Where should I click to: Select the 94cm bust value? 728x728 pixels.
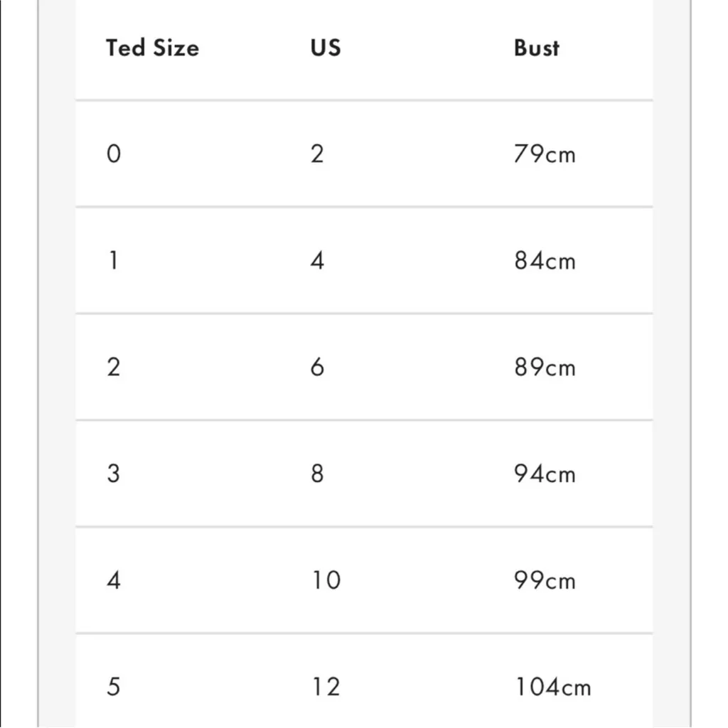(x=545, y=474)
